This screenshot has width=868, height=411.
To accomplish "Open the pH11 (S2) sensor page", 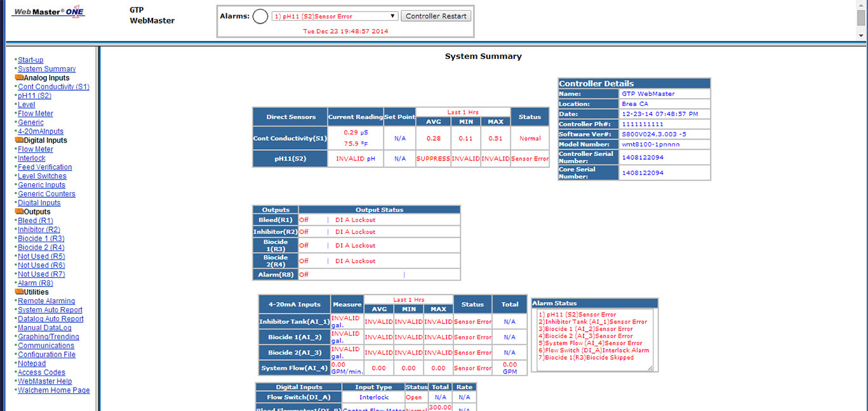I will tap(34, 96).
